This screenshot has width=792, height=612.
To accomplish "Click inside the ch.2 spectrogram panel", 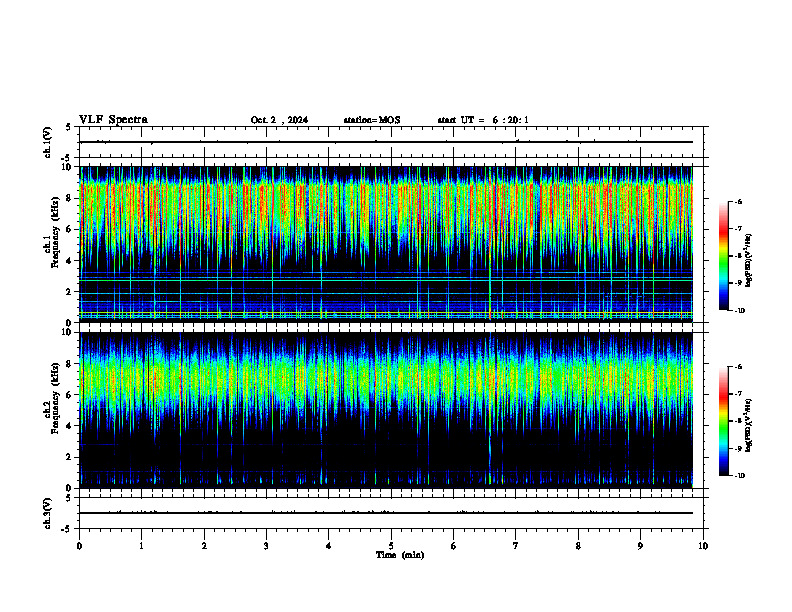I will pyautogui.click(x=386, y=410).
